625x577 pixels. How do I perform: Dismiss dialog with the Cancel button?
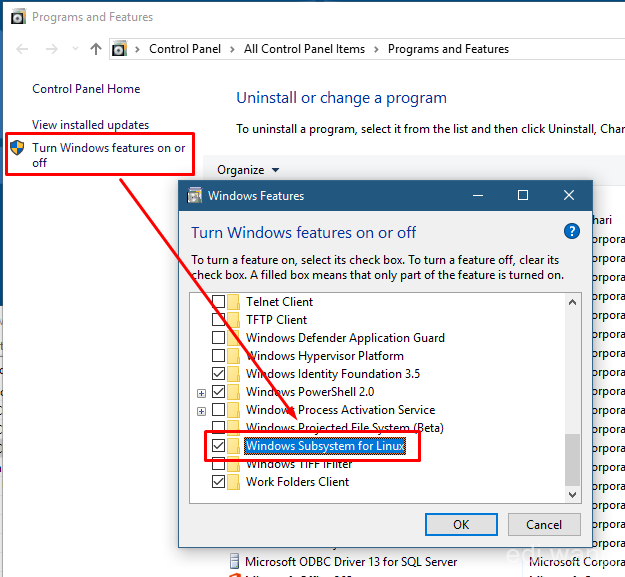point(544,524)
